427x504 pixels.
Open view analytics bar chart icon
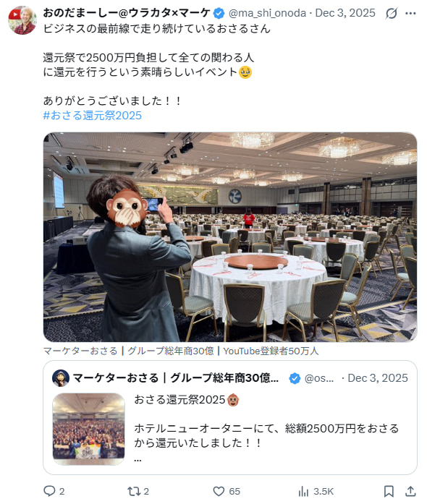[303, 491]
